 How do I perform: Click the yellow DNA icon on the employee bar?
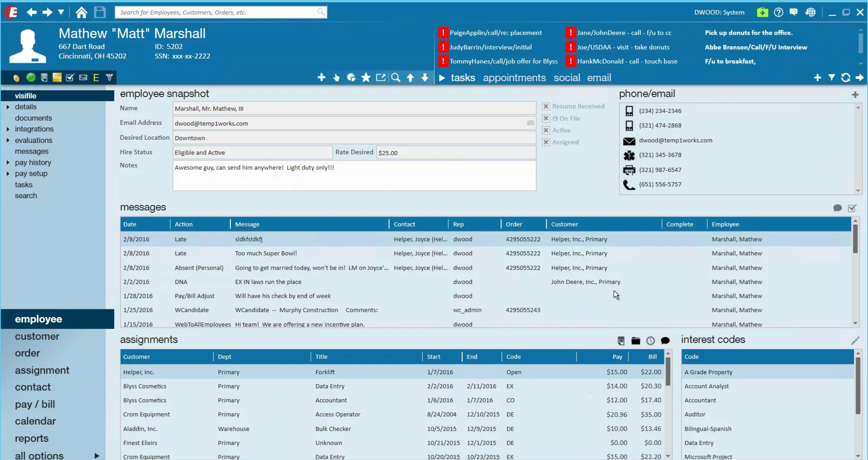[x=57, y=78]
